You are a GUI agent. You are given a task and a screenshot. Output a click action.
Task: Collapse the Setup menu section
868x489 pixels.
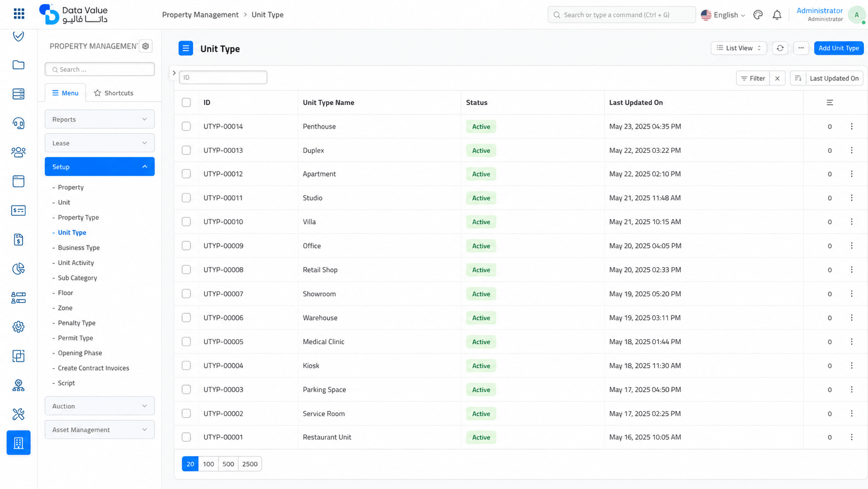[100, 167]
